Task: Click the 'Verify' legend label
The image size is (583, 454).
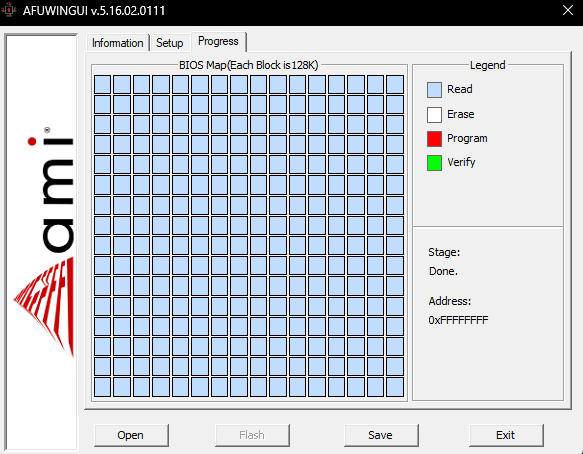Action: tap(461, 162)
